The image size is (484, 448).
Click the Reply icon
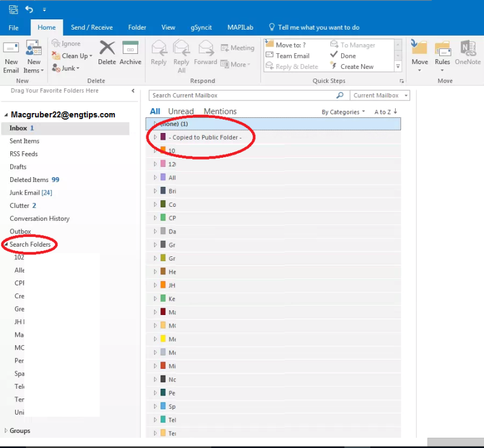(159, 48)
